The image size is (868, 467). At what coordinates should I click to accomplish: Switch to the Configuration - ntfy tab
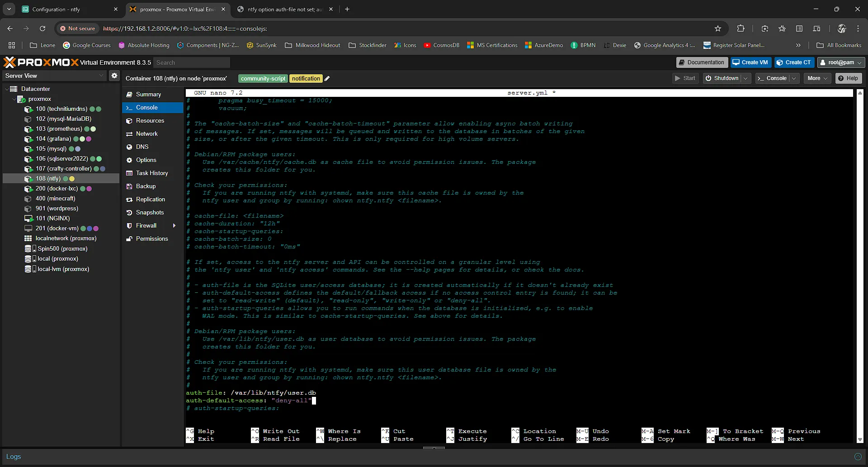point(70,9)
